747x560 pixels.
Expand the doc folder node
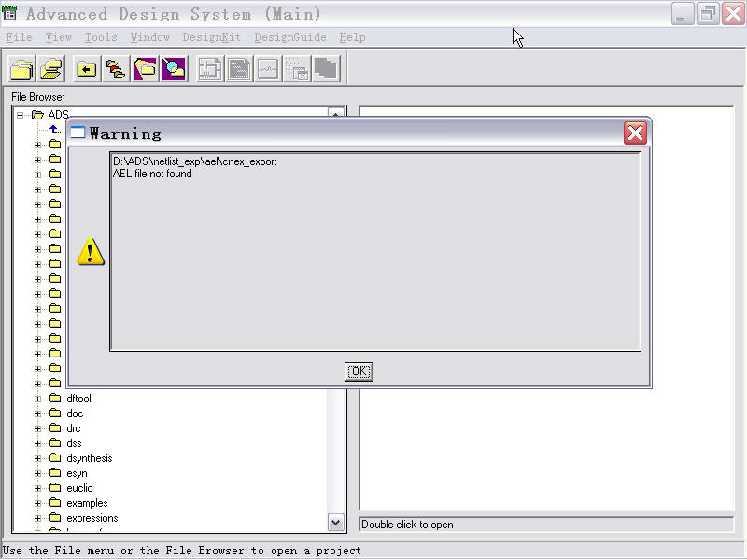37,413
